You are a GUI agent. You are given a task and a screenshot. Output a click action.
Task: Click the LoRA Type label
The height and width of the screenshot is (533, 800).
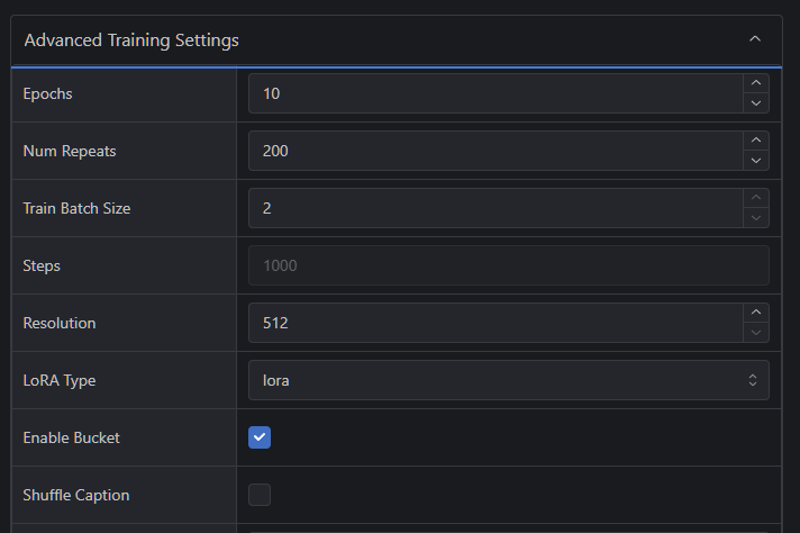59,380
